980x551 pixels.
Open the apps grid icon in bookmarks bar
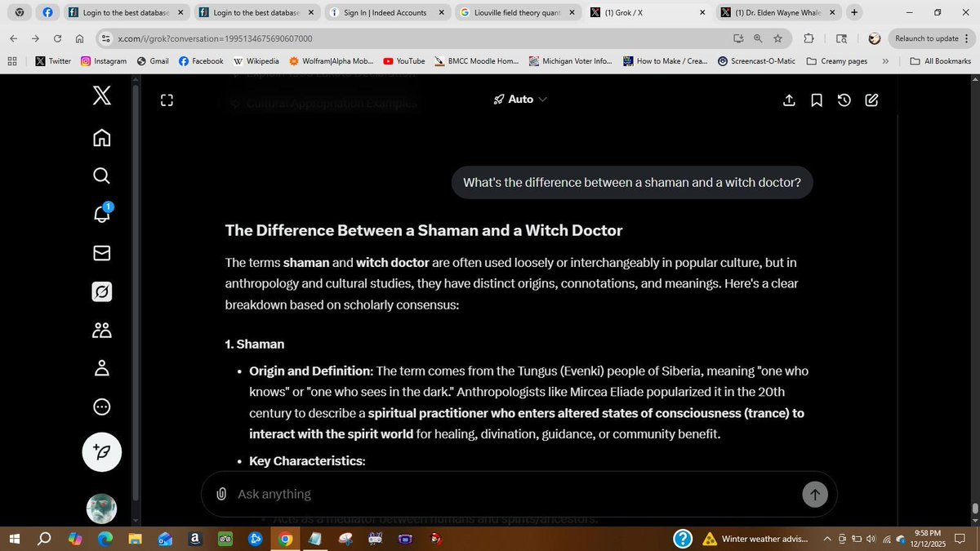12,61
